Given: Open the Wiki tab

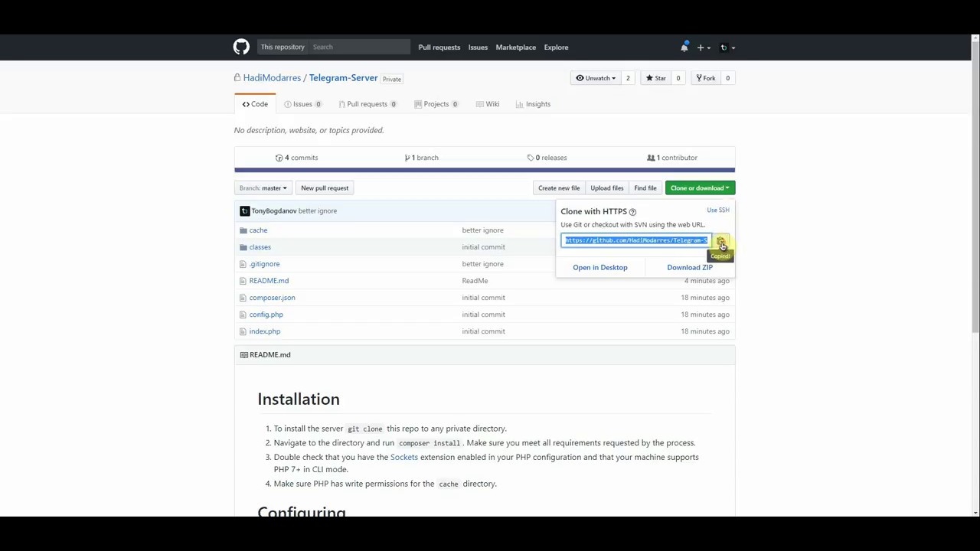Looking at the screenshot, I should click(488, 104).
